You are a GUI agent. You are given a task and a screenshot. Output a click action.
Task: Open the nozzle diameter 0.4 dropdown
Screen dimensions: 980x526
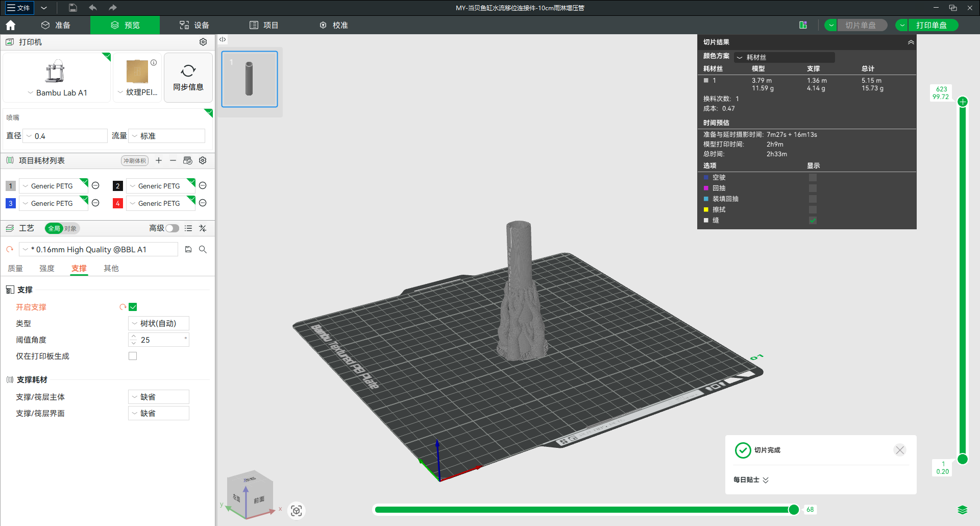click(65, 136)
